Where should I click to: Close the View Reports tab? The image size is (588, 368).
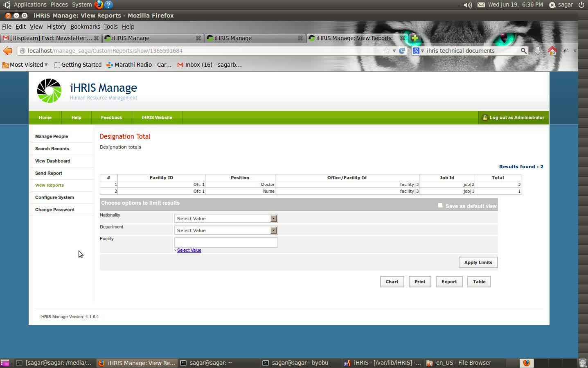click(x=402, y=38)
